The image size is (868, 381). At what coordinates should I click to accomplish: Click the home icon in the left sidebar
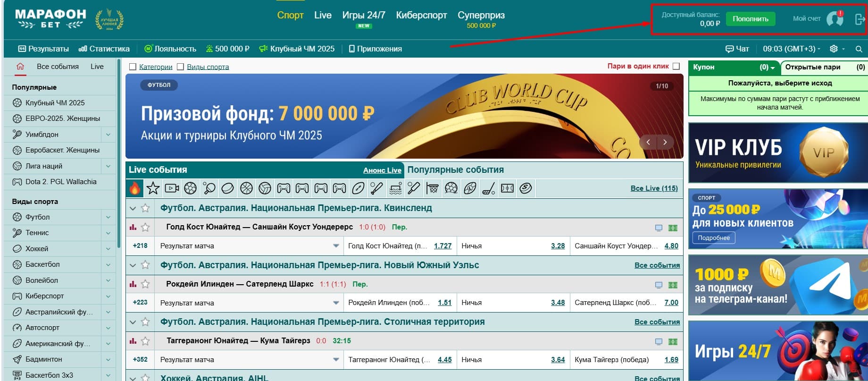pyautogui.click(x=20, y=67)
